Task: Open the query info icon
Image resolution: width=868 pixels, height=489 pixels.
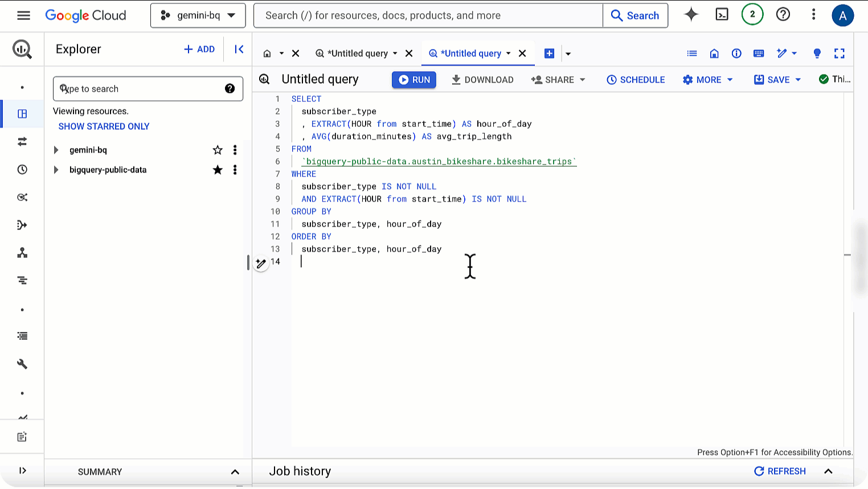Action: (736, 54)
